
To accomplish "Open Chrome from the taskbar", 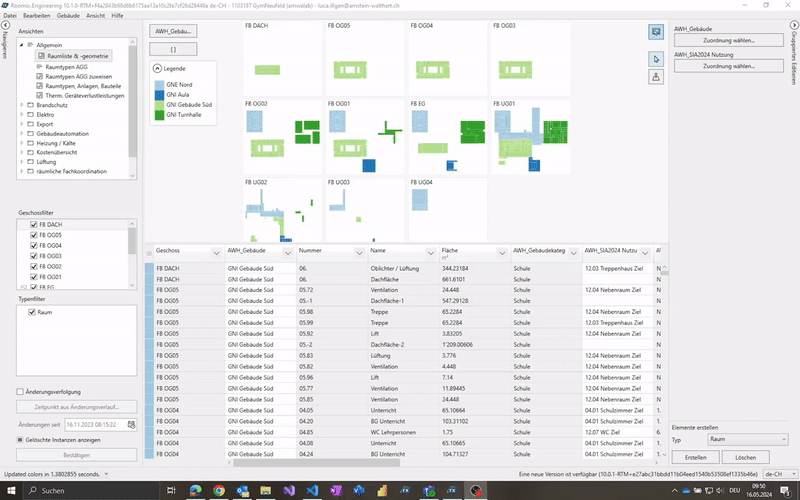I will pyautogui.click(x=219, y=490).
